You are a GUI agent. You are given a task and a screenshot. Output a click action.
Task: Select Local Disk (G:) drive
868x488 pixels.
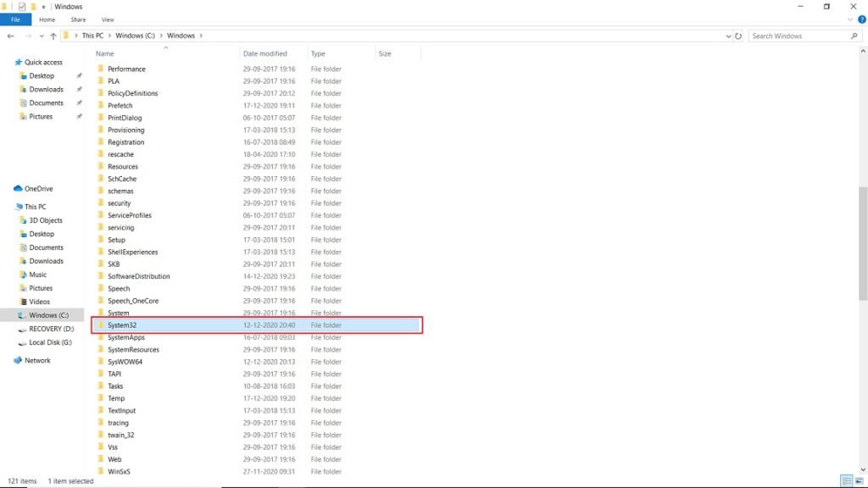50,342
